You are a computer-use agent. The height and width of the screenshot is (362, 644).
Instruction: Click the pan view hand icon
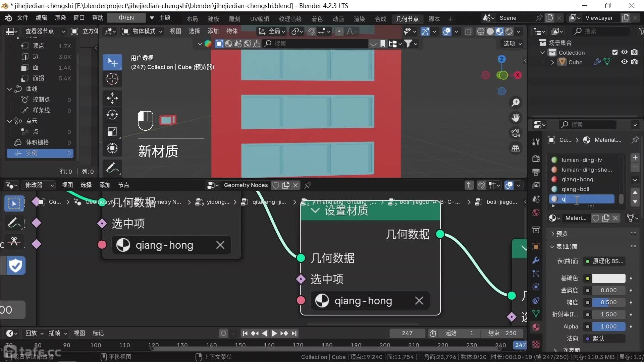pyautogui.click(x=515, y=117)
